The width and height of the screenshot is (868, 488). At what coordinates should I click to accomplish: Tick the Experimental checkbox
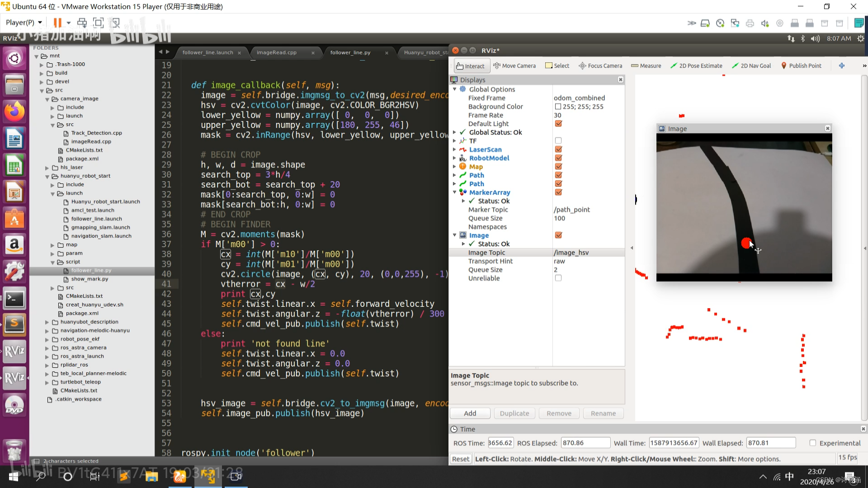(812, 443)
